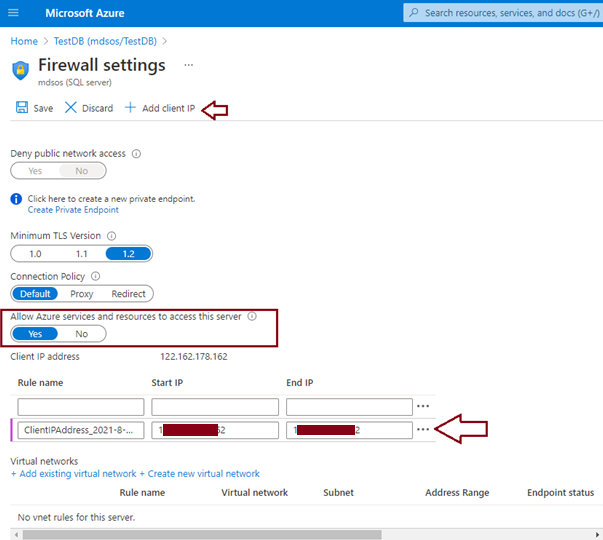Click the Discard button label
Viewport: 603px width, 540px height.
pyautogui.click(x=98, y=108)
